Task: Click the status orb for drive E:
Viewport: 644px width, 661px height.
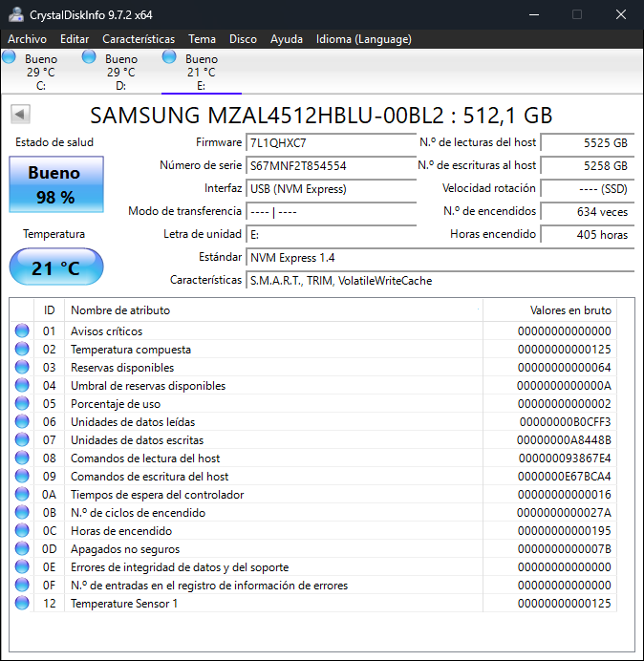Action: (169, 56)
